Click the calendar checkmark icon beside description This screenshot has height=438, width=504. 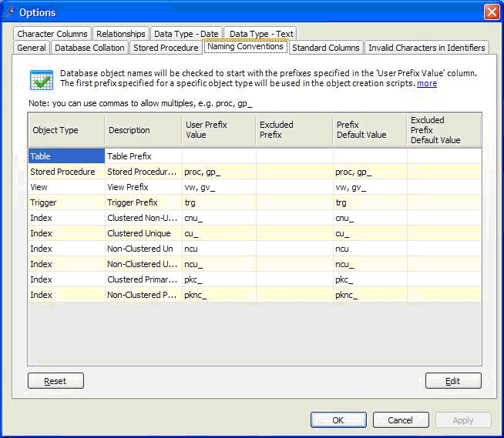tap(41, 79)
